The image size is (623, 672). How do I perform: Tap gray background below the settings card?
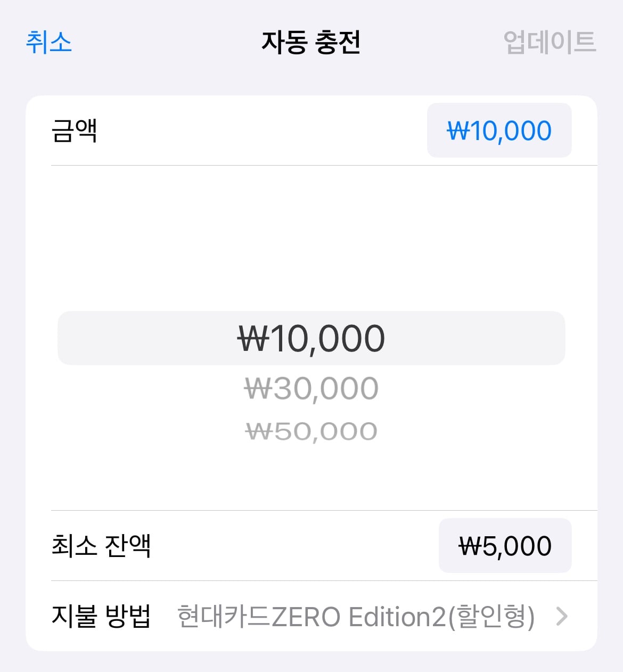tap(311, 662)
